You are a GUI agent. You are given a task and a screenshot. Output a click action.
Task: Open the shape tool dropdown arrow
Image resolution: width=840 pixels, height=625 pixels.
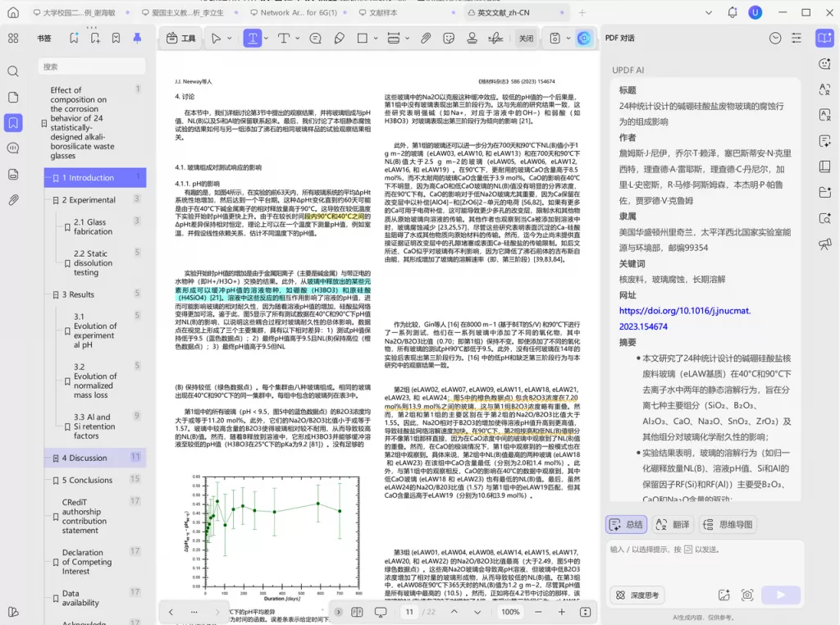coord(377,38)
